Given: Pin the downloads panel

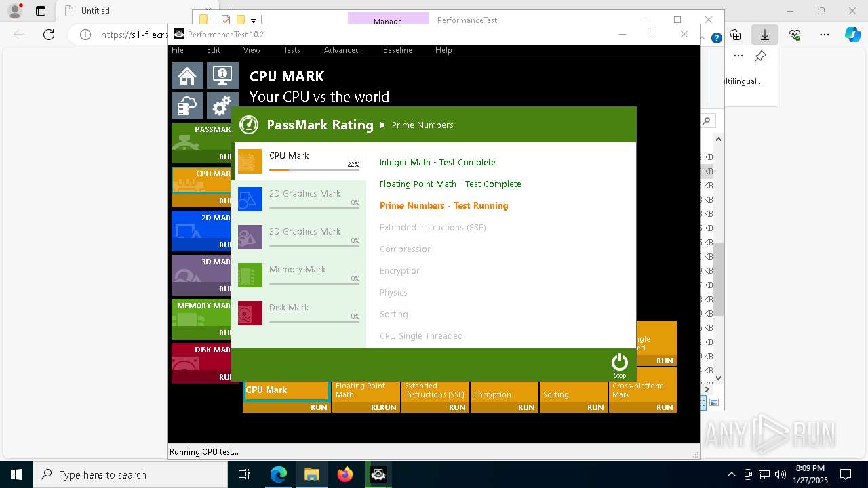Looking at the screenshot, I should [x=761, y=56].
